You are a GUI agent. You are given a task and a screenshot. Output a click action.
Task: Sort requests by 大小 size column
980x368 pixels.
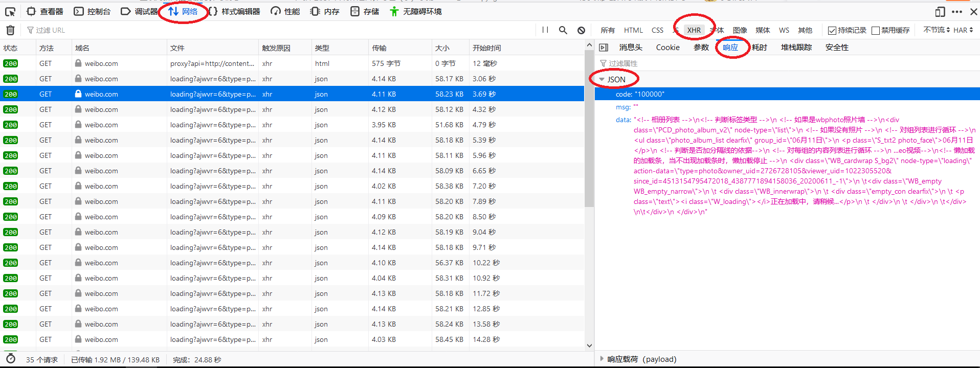451,48
